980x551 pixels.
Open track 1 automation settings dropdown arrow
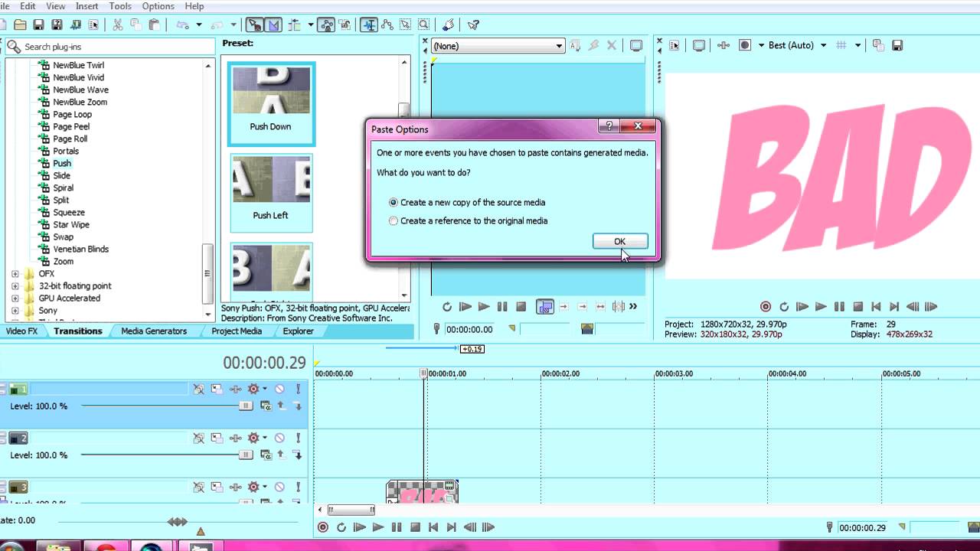[265, 389]
